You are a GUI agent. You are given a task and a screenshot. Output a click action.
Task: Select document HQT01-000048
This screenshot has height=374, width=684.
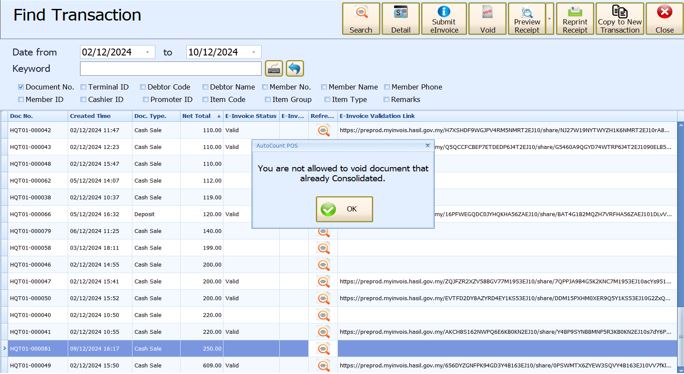point(31,164)
